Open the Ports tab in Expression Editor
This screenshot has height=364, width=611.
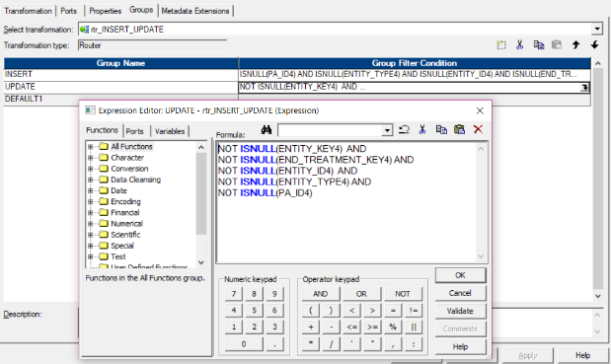coord(135,131)
